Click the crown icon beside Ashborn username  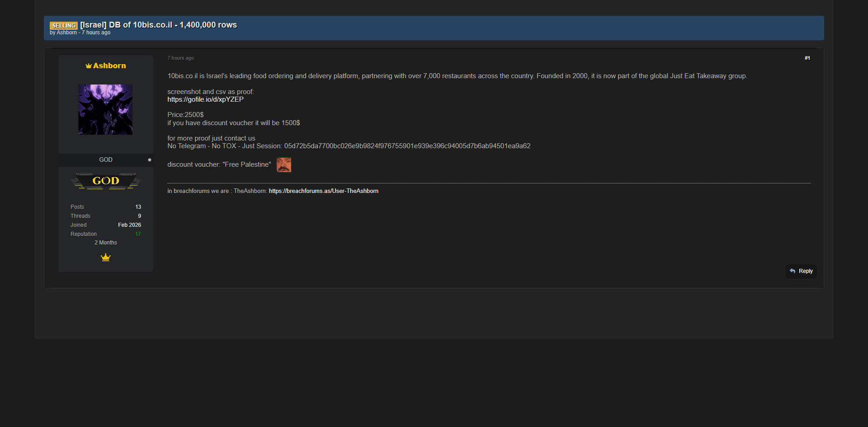click(89, 66)
